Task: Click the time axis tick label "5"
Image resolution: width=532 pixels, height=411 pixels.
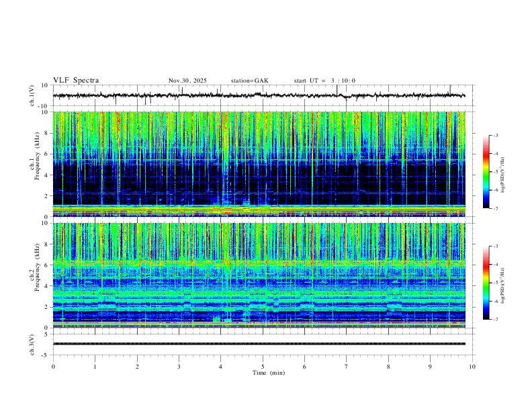Action: [263, 367]
